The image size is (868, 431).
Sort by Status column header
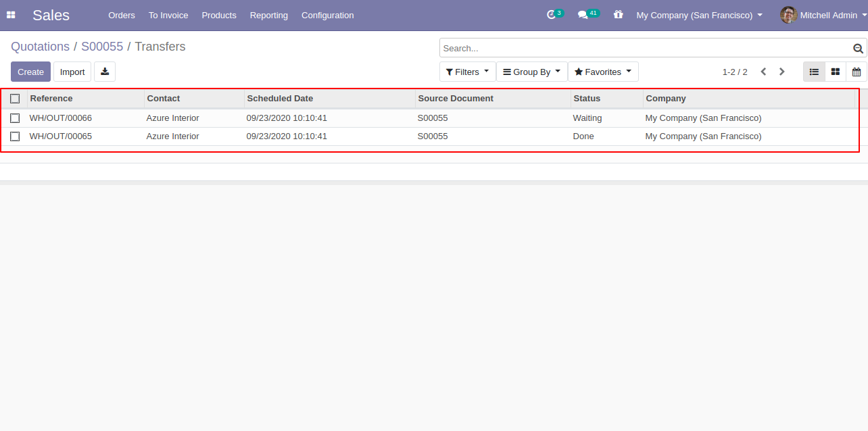click(607, 99)
